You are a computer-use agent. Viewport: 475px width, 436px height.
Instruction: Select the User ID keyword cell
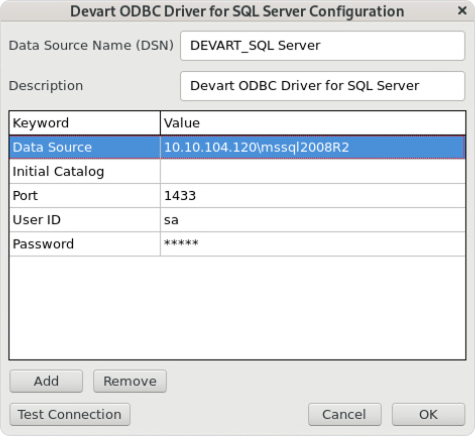pyautogui.click(x=85, y=220)
